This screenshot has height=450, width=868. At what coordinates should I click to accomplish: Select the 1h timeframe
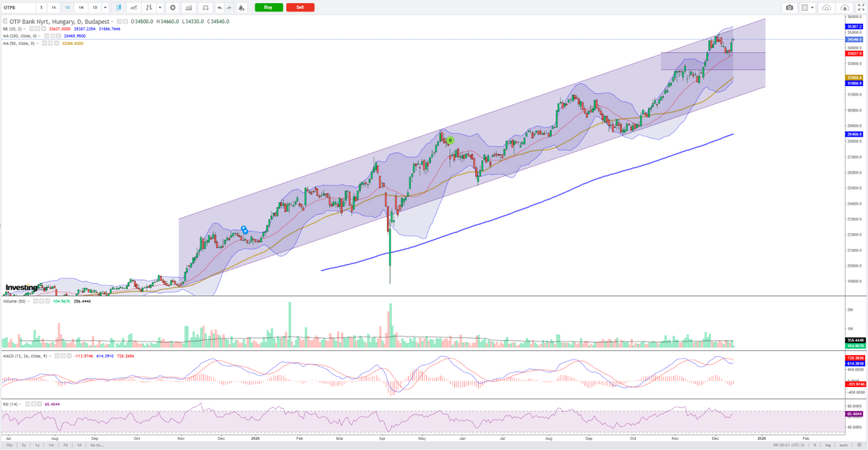pyautogui.click(x=53, y=7)
